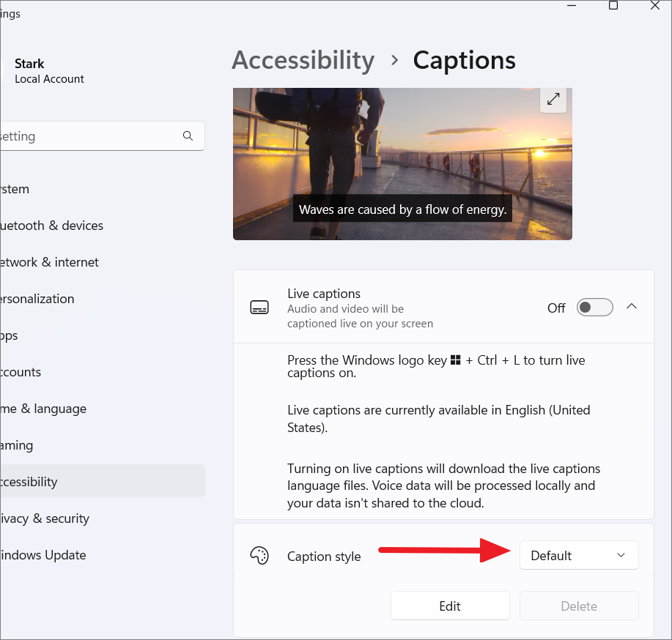This screenshot has height=640, width=672.
Task: Click the Caption style label
Action: 324,556
